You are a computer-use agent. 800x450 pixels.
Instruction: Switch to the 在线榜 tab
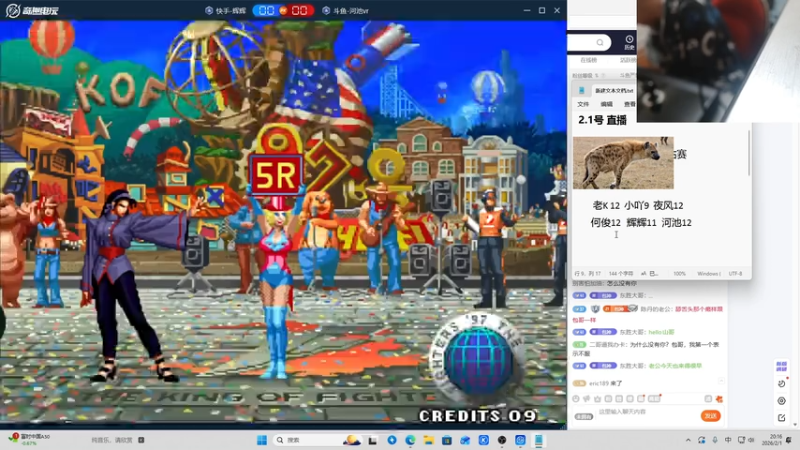[588, 60]
